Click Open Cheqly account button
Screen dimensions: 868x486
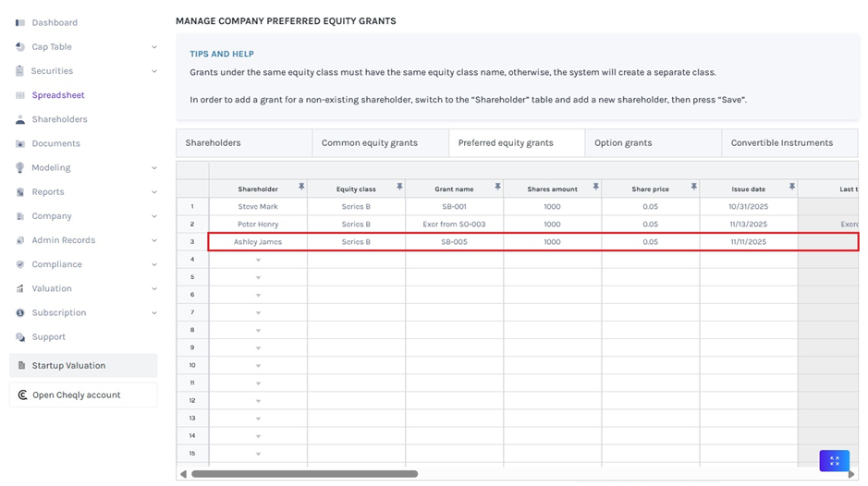pos(76,395)
